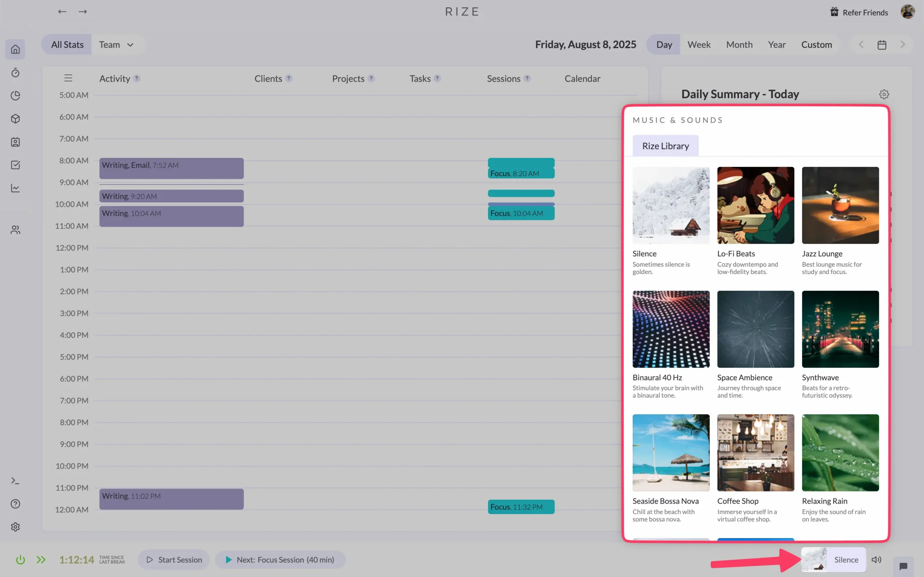Click the Start Session button

click(x=174, y=559)
